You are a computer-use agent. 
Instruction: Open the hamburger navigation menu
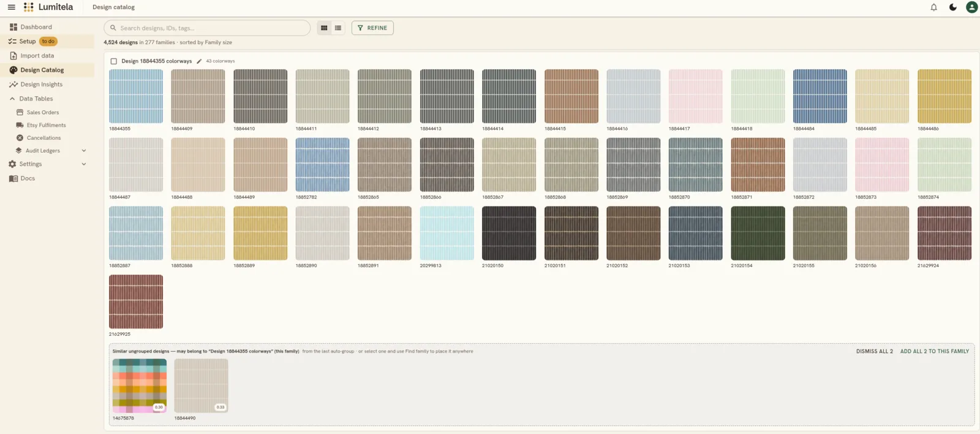pyautogui.click(x=11, y=7)
